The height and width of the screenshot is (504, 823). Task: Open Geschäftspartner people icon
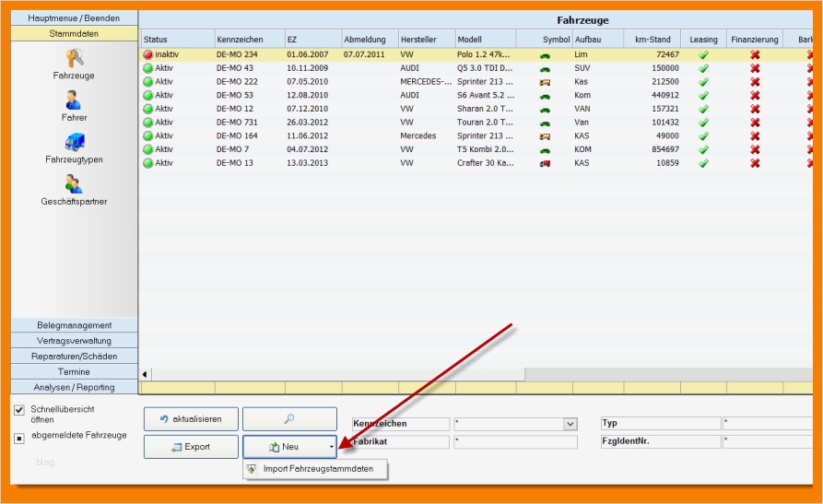click(x=74, y=183)
